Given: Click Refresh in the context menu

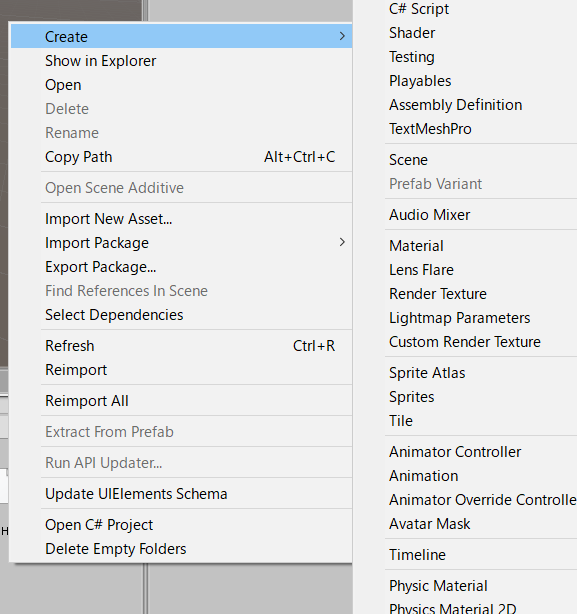Looking at the screenshot, I should pyautogui.click(x=181, y=346).
